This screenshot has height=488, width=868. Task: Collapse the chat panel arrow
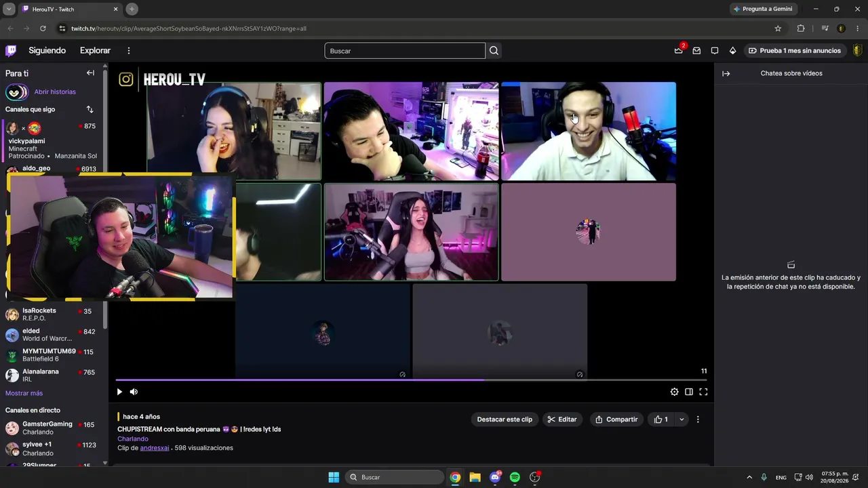726,73
